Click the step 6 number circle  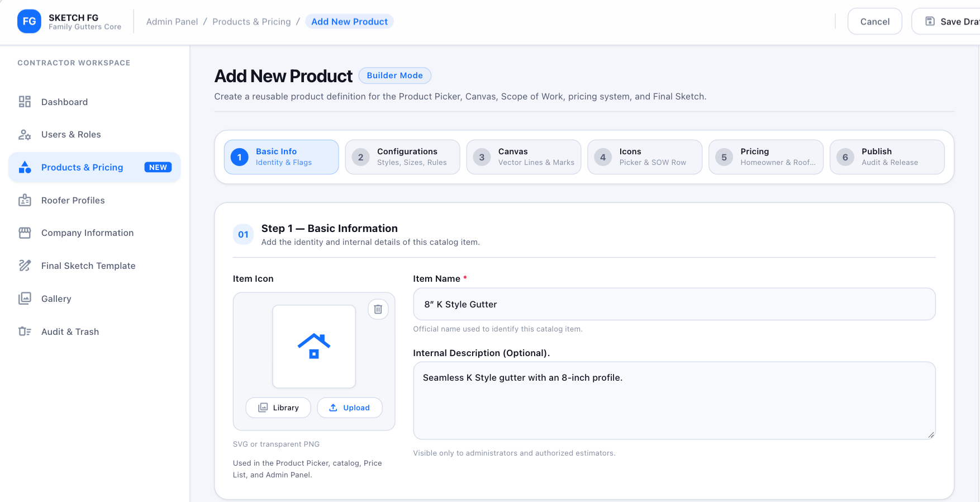coord(845,157)
